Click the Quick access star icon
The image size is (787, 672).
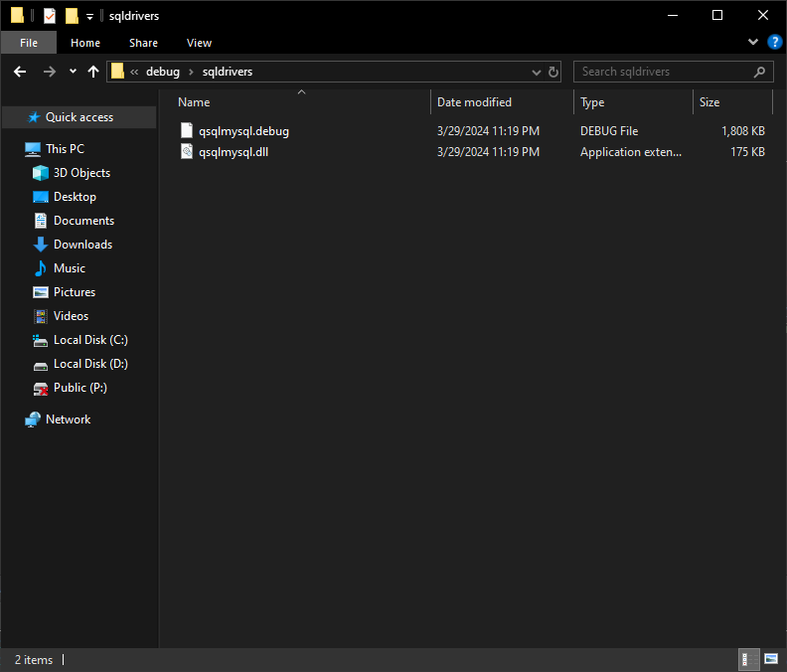(34, 117)
